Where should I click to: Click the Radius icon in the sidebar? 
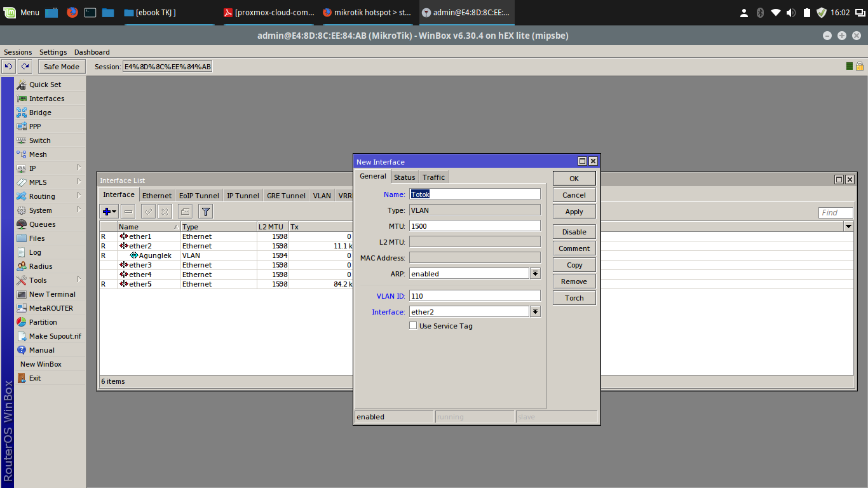click(x=22, y=266)
